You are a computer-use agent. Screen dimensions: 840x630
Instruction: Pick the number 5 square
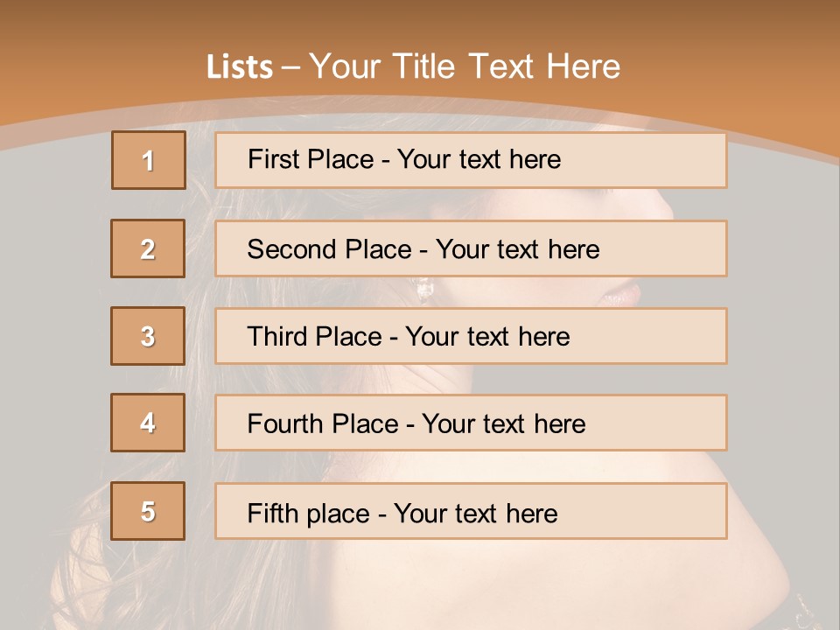click(x=148, y=511)
